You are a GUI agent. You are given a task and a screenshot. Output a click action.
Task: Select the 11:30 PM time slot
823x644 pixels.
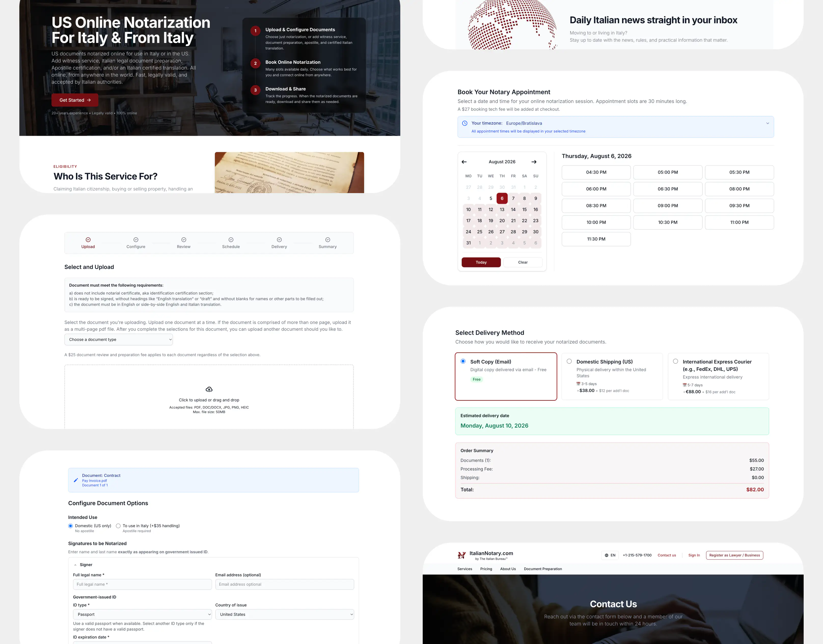coord(596,239)
